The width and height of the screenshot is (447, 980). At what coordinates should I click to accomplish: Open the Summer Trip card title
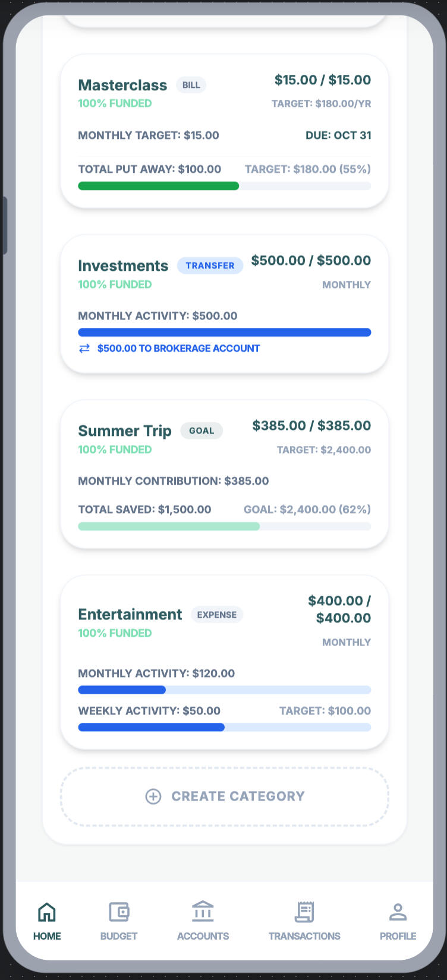tap(125, 431)
